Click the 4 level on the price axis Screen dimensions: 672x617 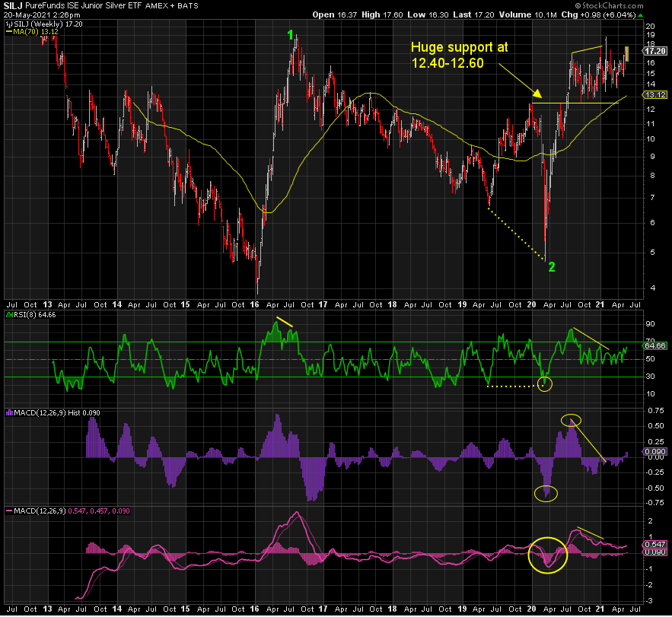[652, 288]
